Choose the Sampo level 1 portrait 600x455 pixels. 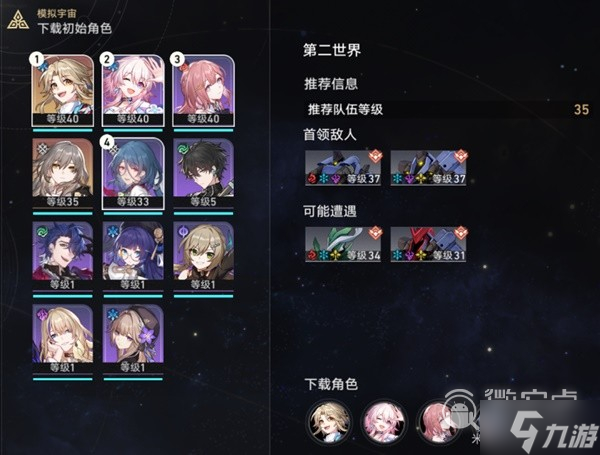coord(62,256)
